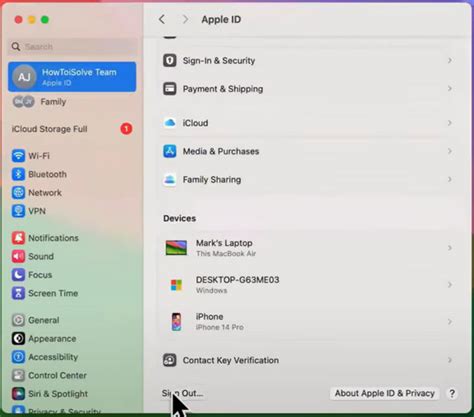The image size is (474, 417).
Task: Click the Payment & Shipping card icon
Action: click(x=170, y=89)
